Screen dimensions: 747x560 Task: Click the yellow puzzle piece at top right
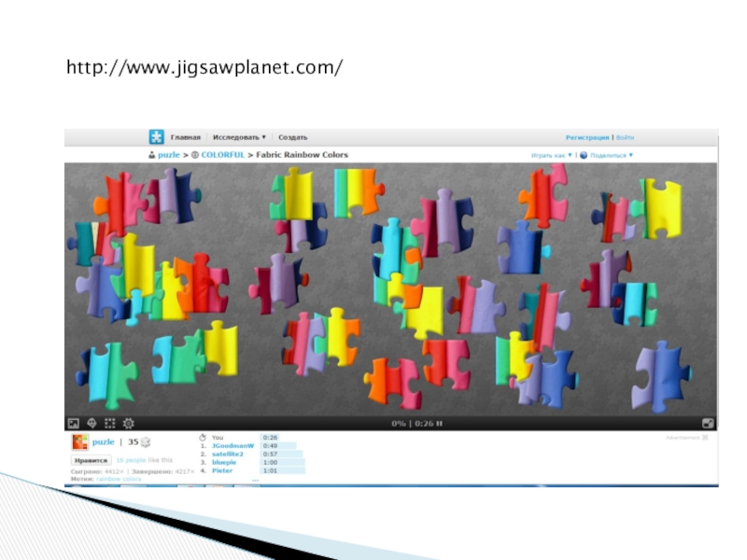(661, 207)
